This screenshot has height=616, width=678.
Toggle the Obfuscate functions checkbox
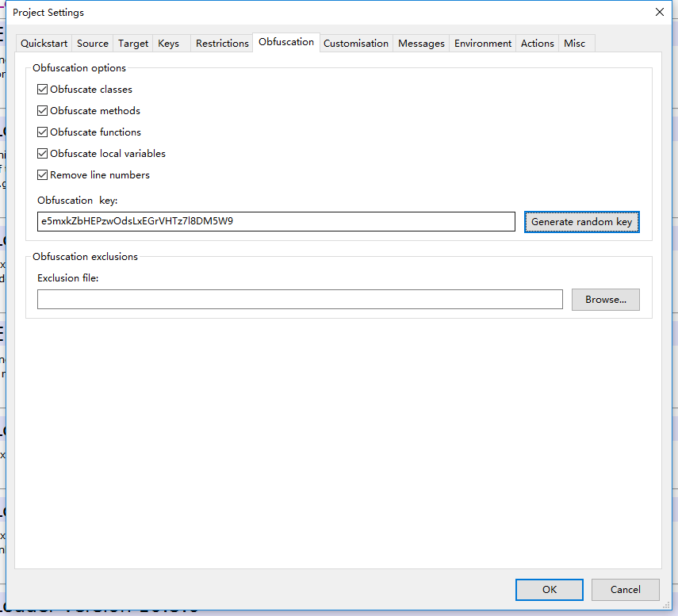pos(42,132)
